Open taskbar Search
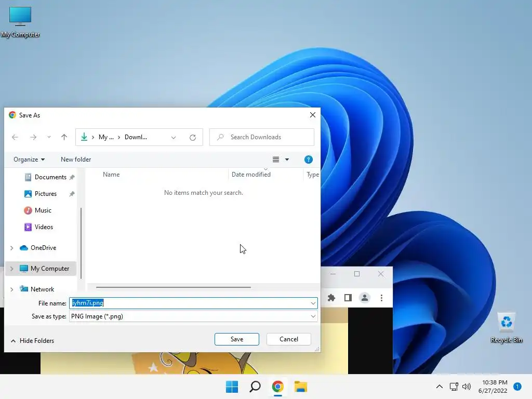 pos(255,387)
